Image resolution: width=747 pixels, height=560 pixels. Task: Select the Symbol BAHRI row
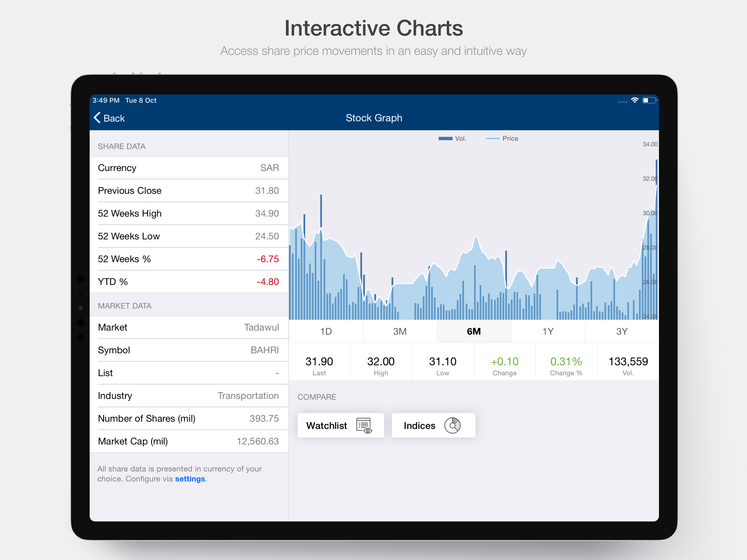coord(189,350)
